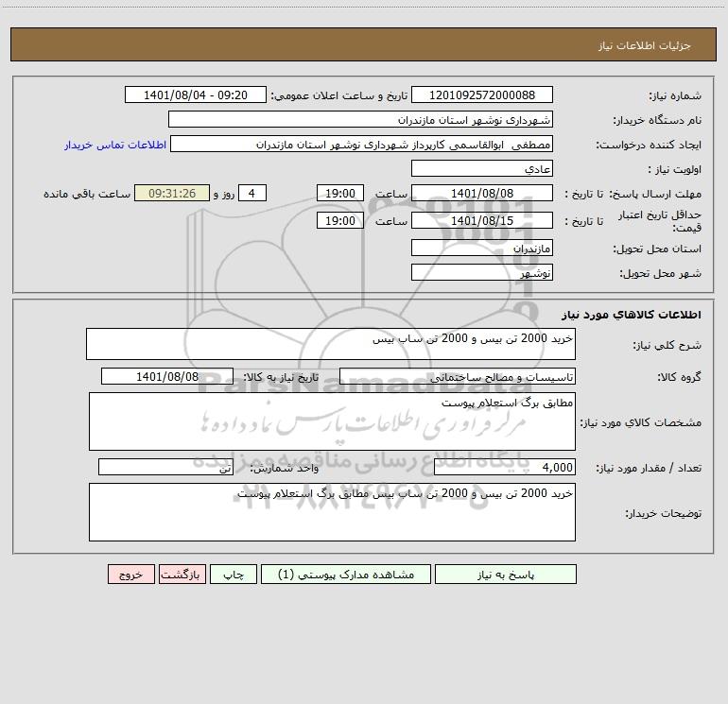Screen dimensions: 728x704
Task: Click delivery province field مازندران
Action: click(x=482, y=248)
